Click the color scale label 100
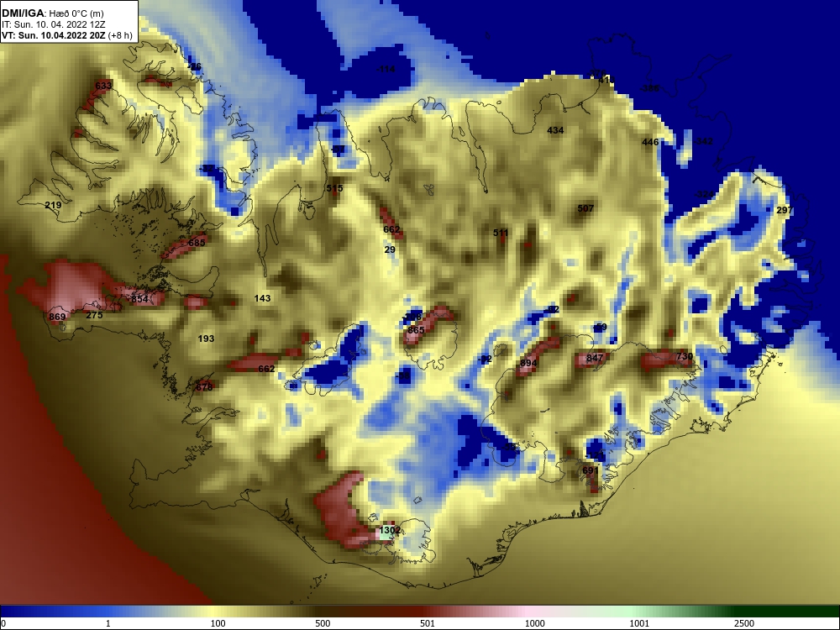The height and width of the screenshot is (630, 840). tap(218, 623)
